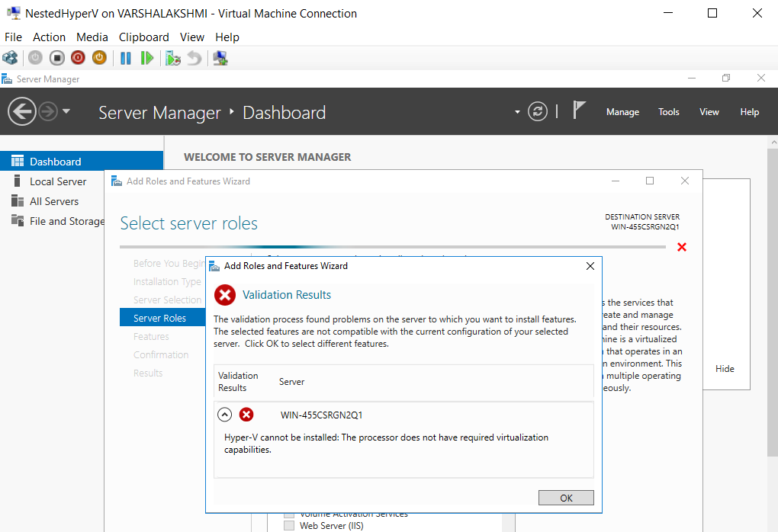Turn Off the virtual machine using stop icon
This screenshot has height=532, width=778.
(56, 57)
